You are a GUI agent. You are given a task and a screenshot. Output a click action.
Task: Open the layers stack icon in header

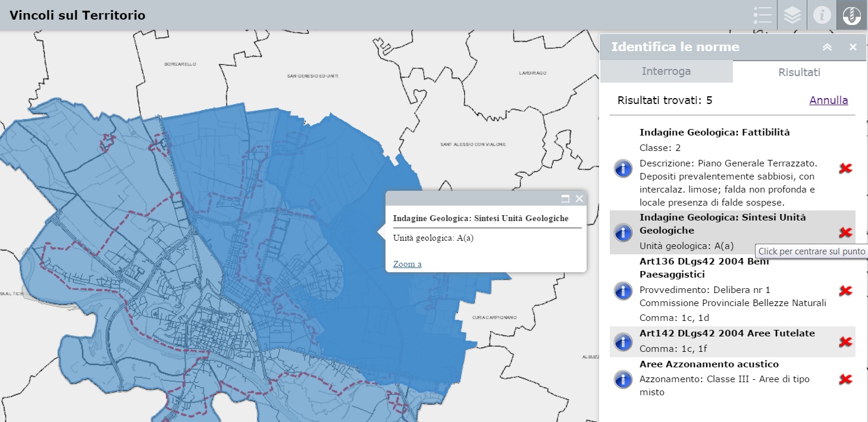[792, 15]
